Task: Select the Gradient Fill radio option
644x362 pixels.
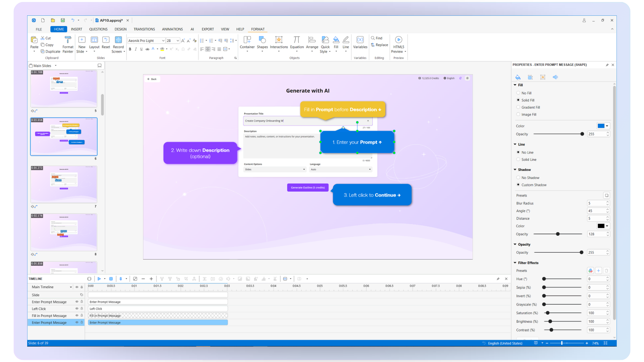Action: [518, 107]
